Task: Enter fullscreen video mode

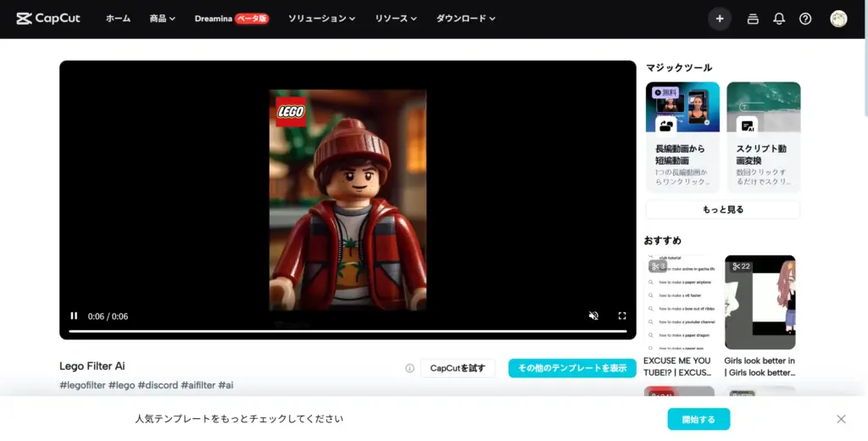Action: pyautogui.click(x=621, y=315)
